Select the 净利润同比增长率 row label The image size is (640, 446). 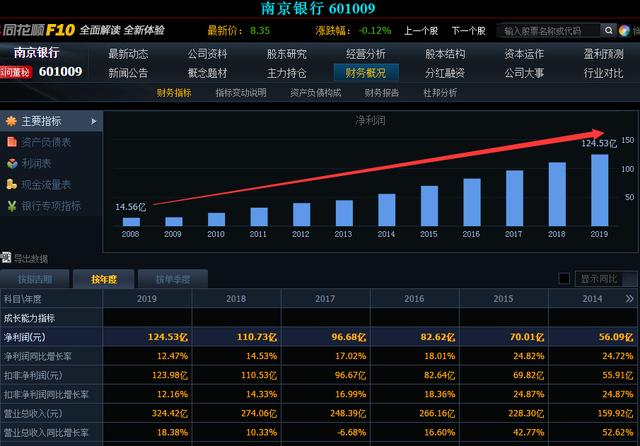coord(38,356)
